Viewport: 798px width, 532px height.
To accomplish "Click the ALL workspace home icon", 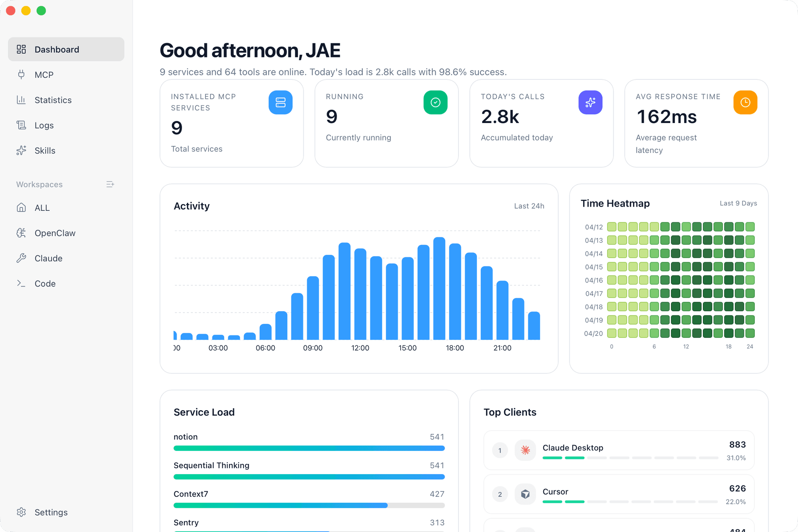I will click(x=21, y=208).
